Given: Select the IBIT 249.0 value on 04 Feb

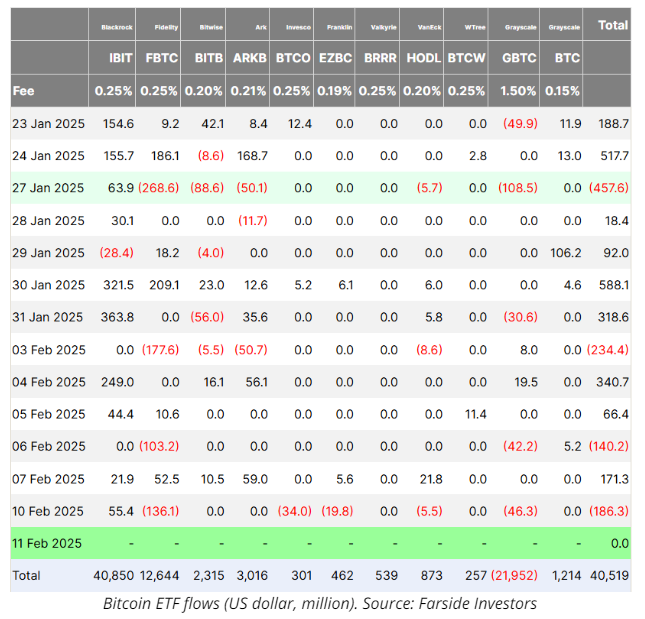Looking at the screenshot, I should click(x=118, y=382).
